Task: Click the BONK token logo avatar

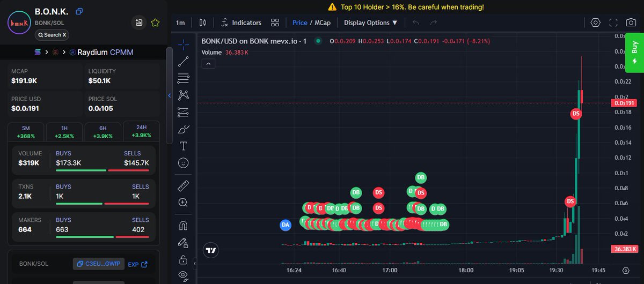Action: coord(19,23)
